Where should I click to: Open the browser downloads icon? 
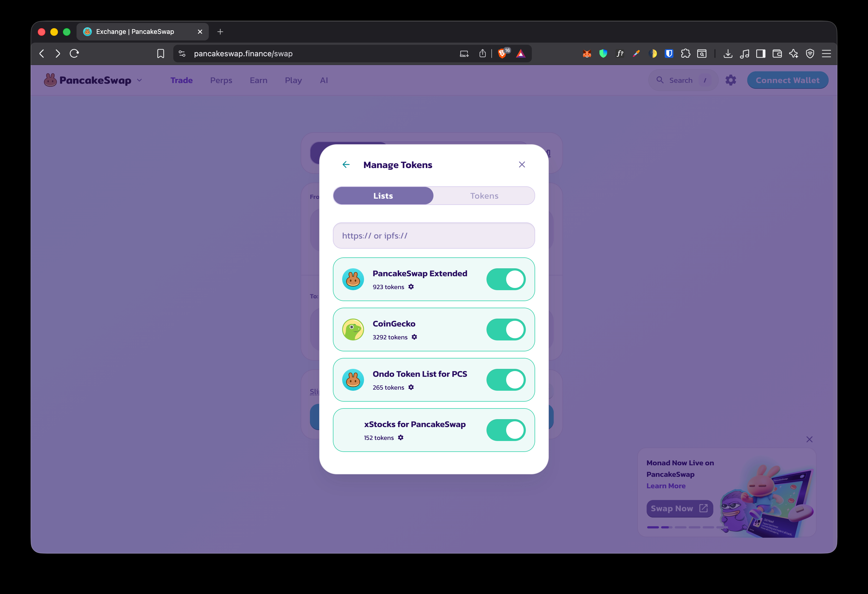click(728, 54)
